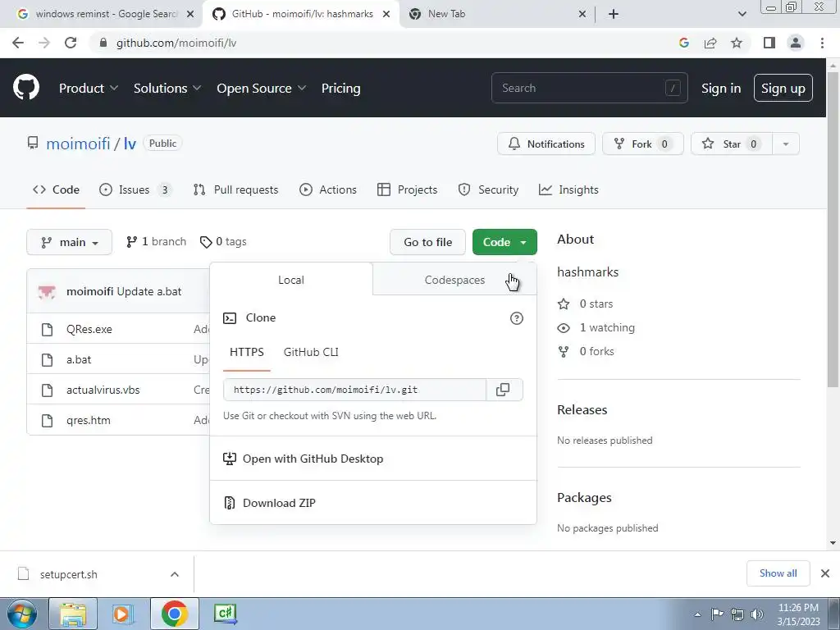This screenshot has height=630, width=840.
Task: Expand the Product menu
Action: (89, 89)
